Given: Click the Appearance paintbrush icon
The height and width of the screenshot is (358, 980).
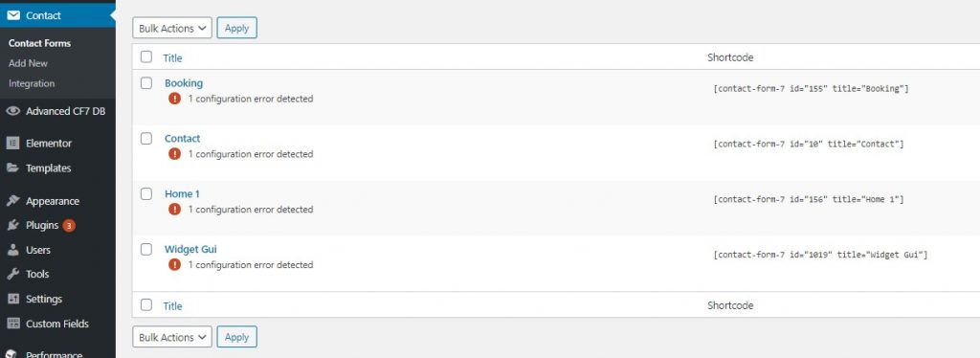Looking at the screenshot, I should click(13, 201).
